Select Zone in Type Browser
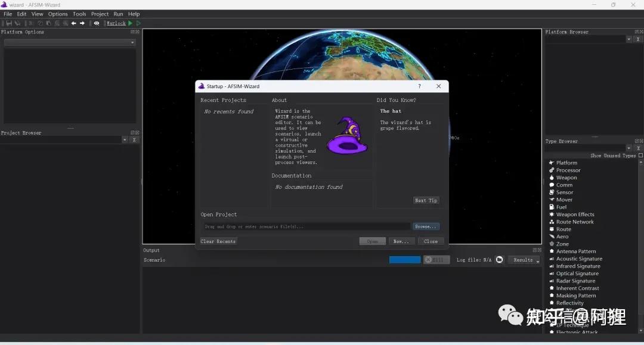The height and width of the screenshot is (345, 644). (562, 244)
